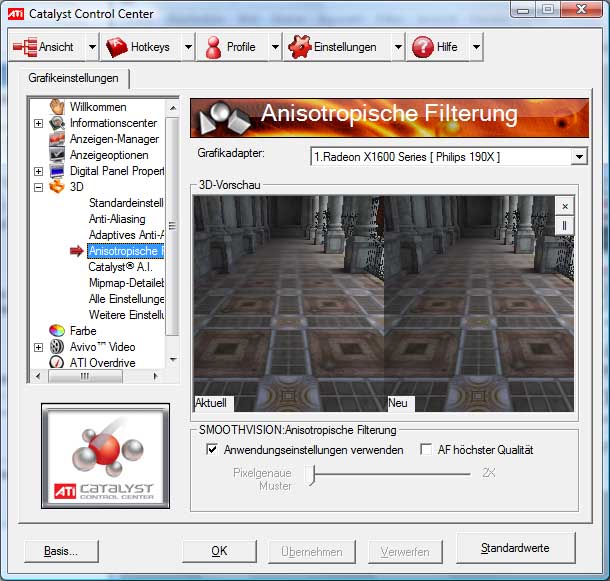The height and width of the screenshot is (581, 610).
Task: Click the Farbe color wheel icon
Action: coord(57,331)
